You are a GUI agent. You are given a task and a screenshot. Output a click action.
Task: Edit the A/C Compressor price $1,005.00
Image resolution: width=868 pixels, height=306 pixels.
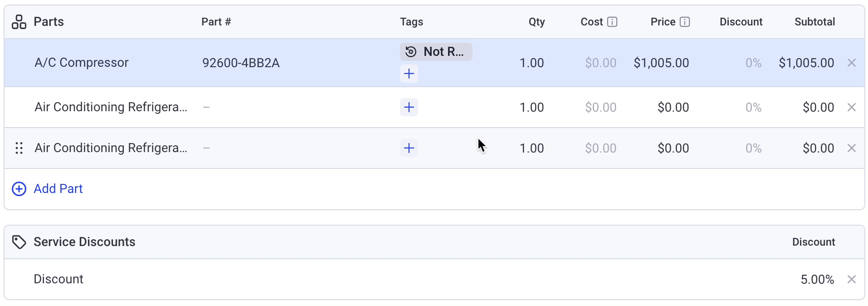point(661,63)
